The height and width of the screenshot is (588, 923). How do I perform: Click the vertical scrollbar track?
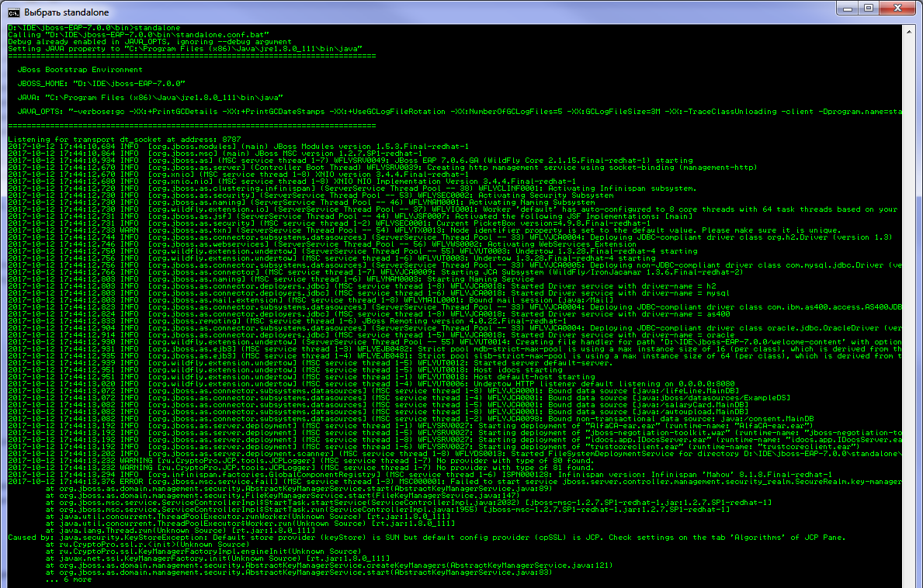(909, 312)
